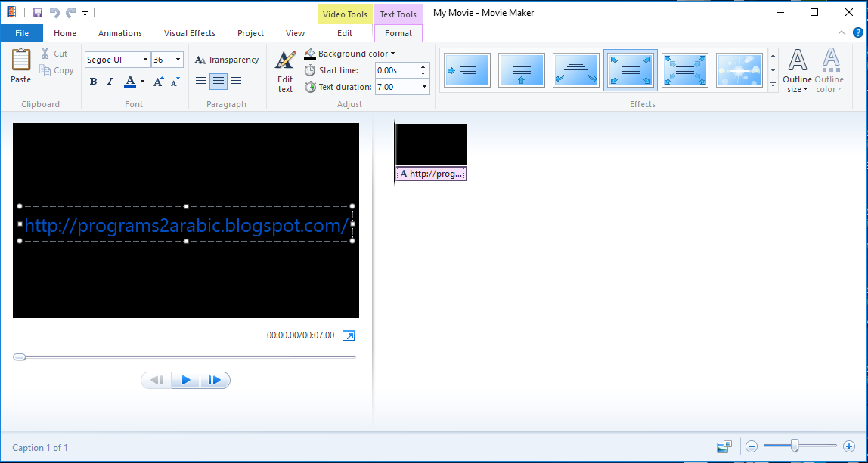
Task: Grow the font size
Action: point(158,82)
